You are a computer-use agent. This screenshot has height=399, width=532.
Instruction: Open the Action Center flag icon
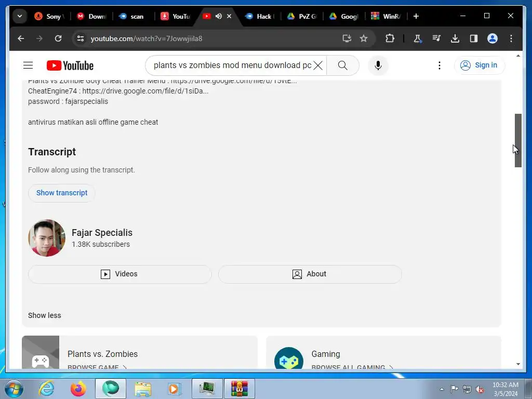point(454,389)
